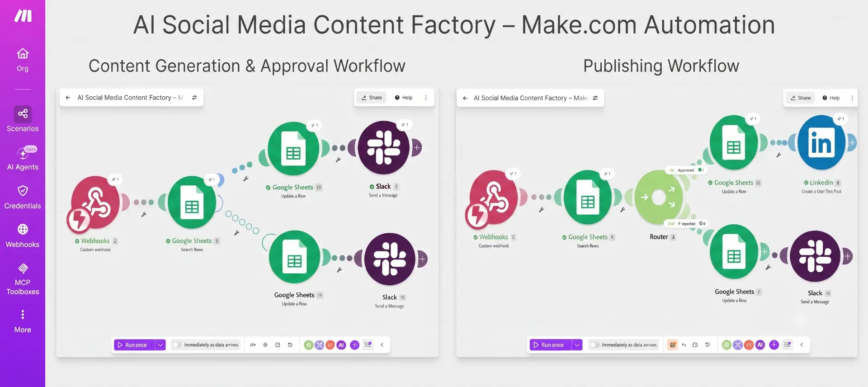Select the Slack Send a Message module in the left workflow's lower branch
Screen dimensions: 868x387
pyautogui.click(x=390, y=259)
